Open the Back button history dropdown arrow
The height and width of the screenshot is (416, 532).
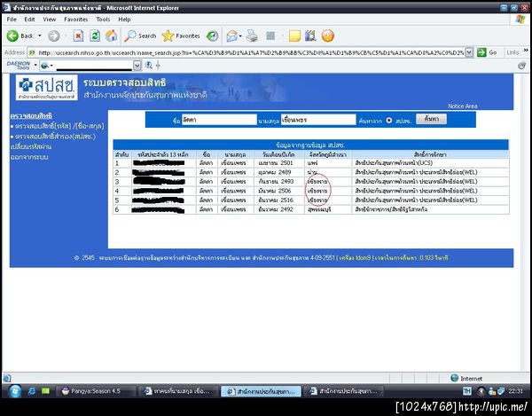coord(40,35)
